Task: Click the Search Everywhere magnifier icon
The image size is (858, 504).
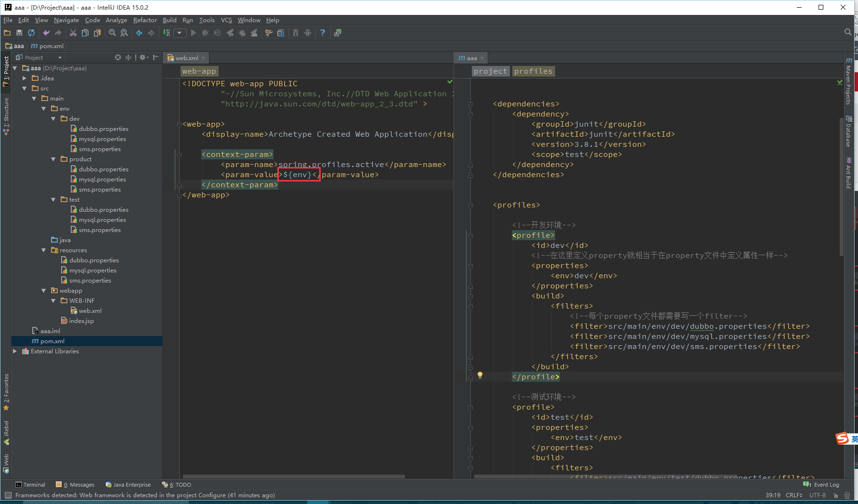Action: click(848, 32)
